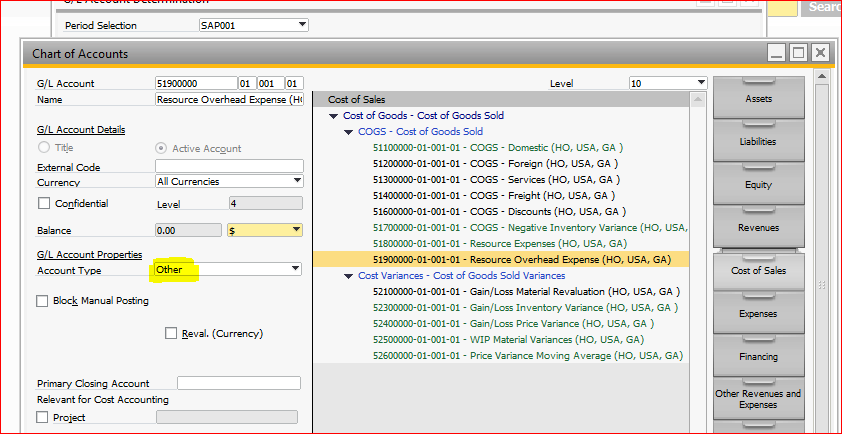Tick the Confidential checkbox
Image resolution: width=842 pixels, height=434 pixels.
point(43,204)
